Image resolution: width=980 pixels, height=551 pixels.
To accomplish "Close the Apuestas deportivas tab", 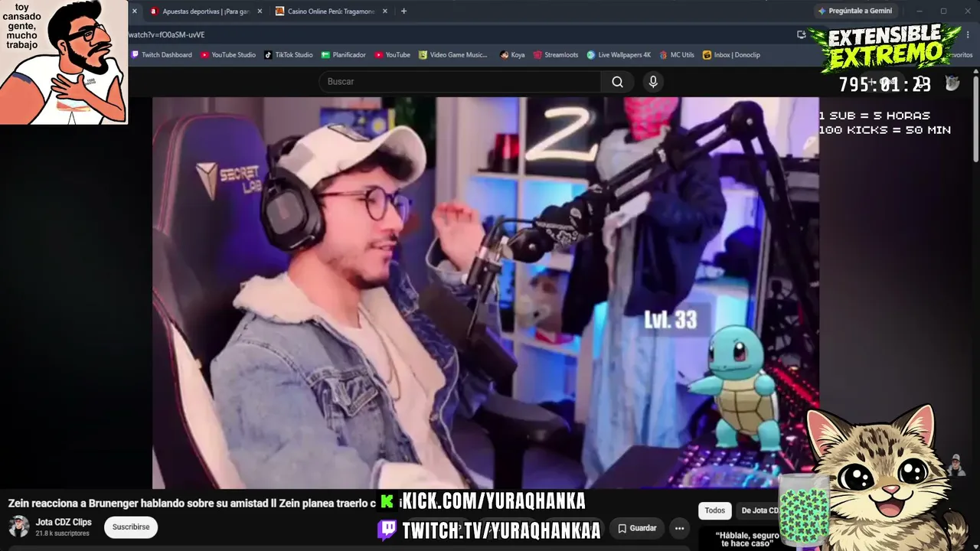I will [260, 11].
